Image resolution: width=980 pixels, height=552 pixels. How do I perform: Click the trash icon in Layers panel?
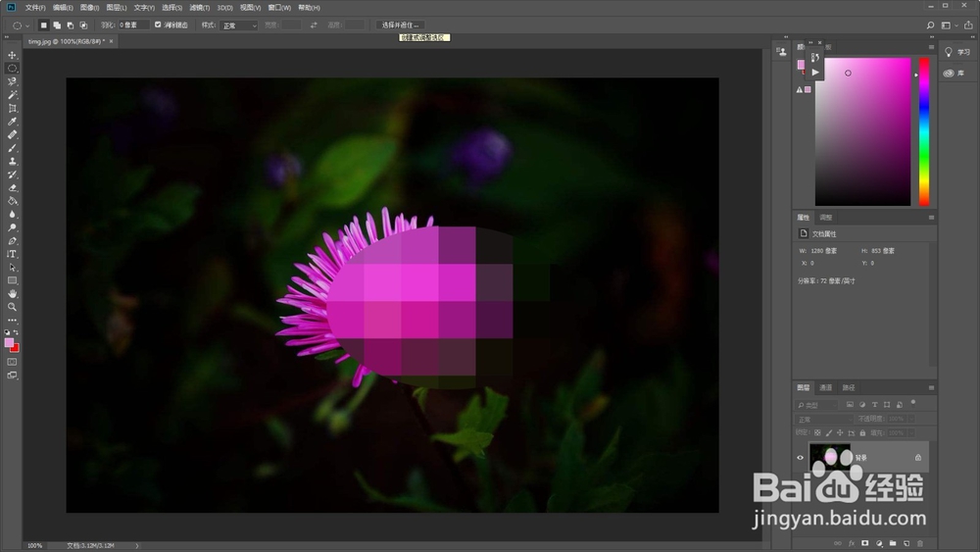click(920, 543)
